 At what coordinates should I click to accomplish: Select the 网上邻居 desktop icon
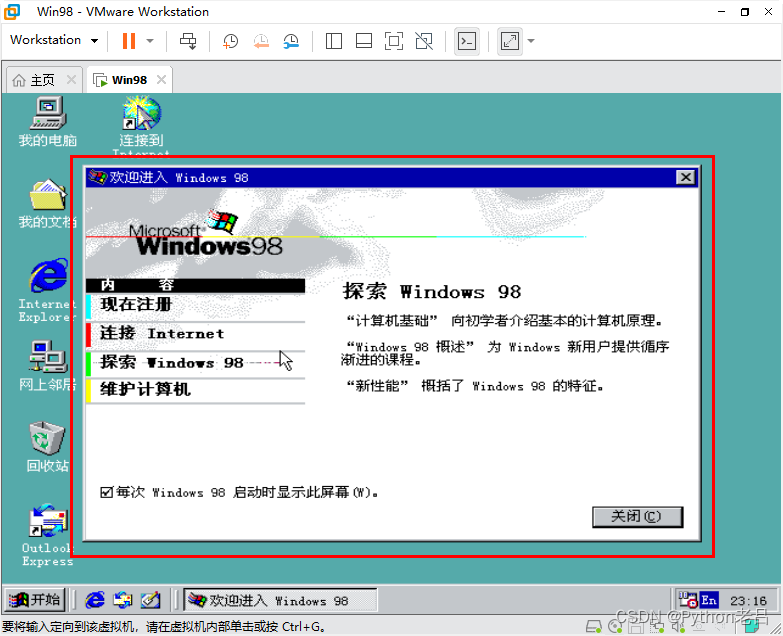[x=48, y=365]
